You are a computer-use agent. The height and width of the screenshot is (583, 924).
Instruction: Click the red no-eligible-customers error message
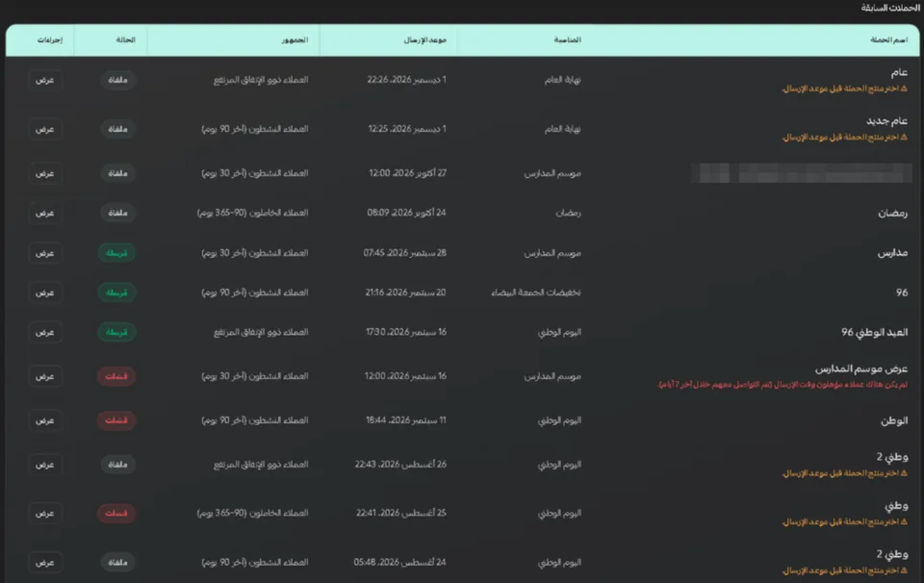coord(783,384)
